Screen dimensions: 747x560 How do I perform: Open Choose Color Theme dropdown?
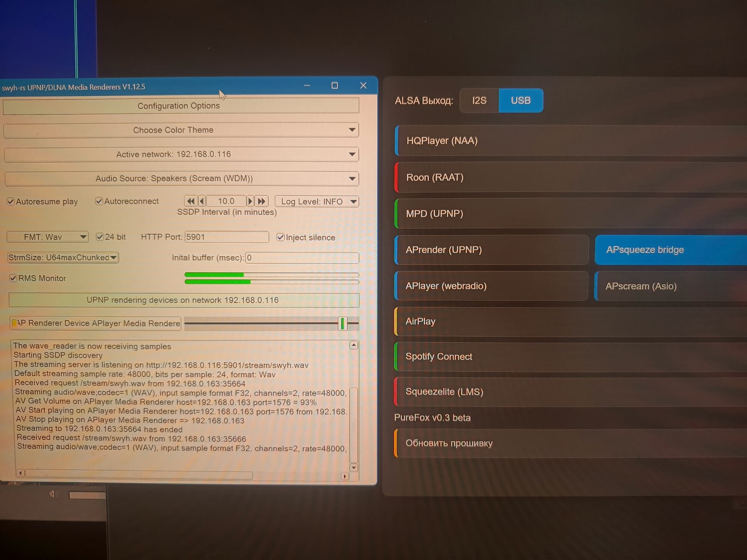pos(181,130)
